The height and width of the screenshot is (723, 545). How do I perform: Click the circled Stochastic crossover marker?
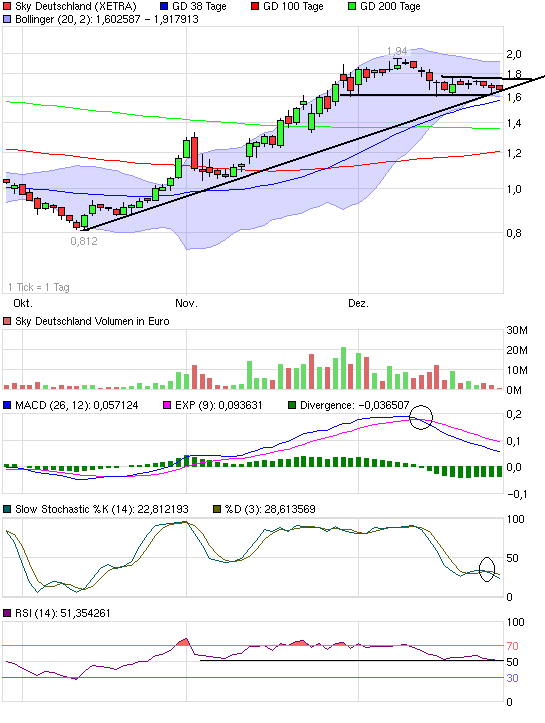pyautogui.click(x=487, y=569)
